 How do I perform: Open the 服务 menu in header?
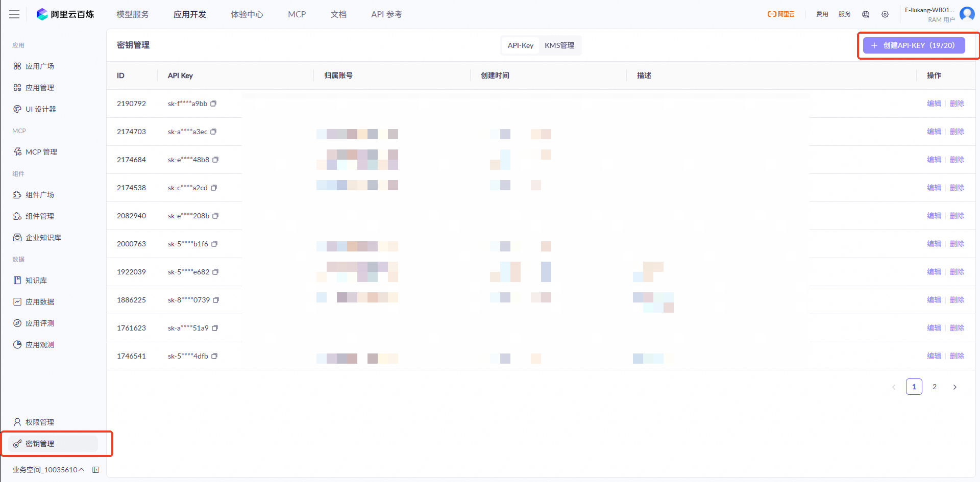pyautogui.click(x=845, y=14)
